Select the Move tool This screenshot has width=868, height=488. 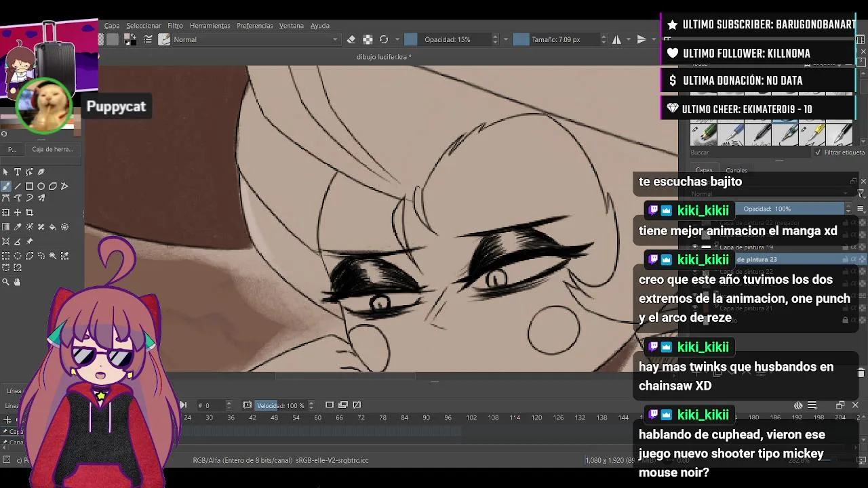pos(18,212)
